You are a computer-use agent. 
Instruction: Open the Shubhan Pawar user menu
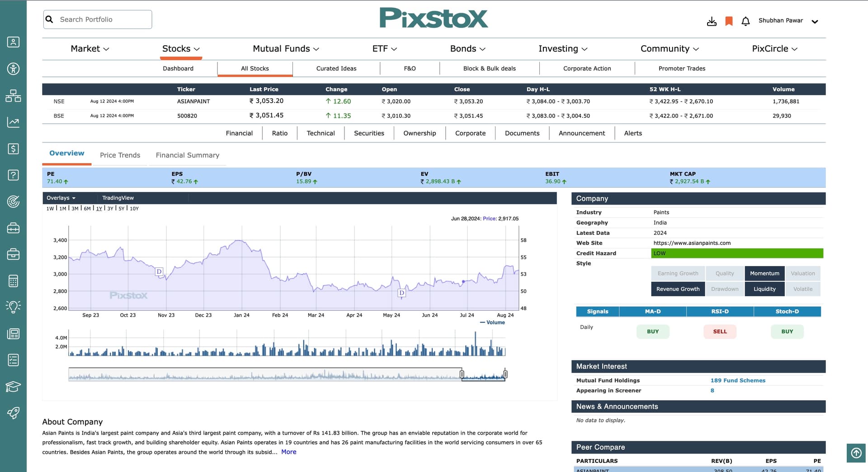(788, 21)
